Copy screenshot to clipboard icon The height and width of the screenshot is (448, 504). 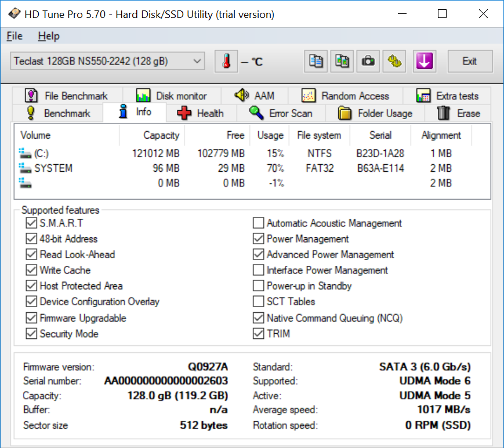point(342,61)
